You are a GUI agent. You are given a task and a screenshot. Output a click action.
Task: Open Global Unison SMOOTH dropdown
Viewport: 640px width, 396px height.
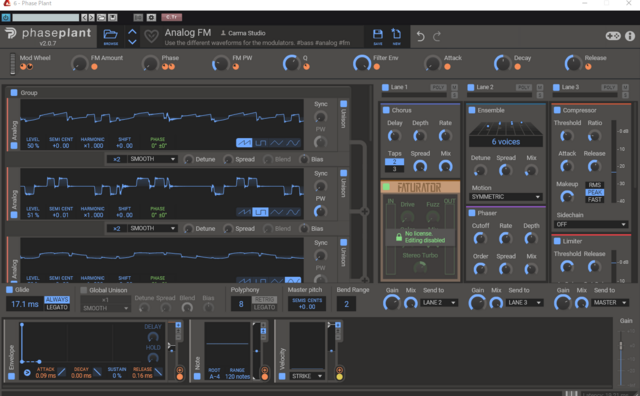point(105,308)
